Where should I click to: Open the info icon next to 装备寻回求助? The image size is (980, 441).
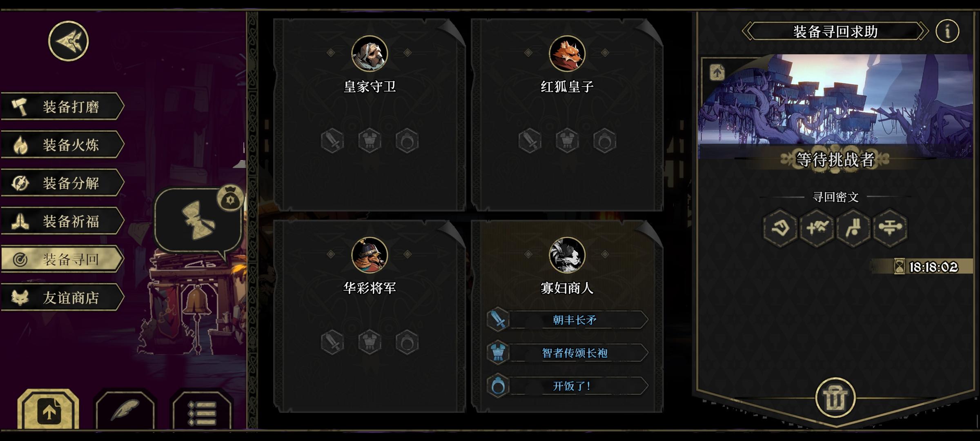point(947,31)
